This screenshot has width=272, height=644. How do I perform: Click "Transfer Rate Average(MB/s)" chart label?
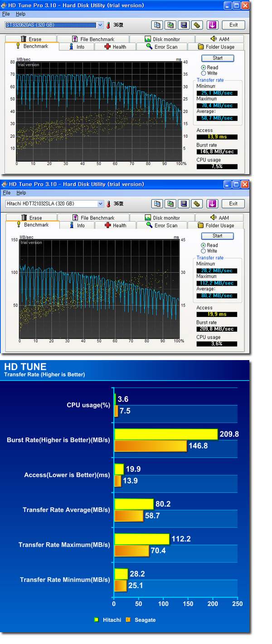tap(66, 510)
